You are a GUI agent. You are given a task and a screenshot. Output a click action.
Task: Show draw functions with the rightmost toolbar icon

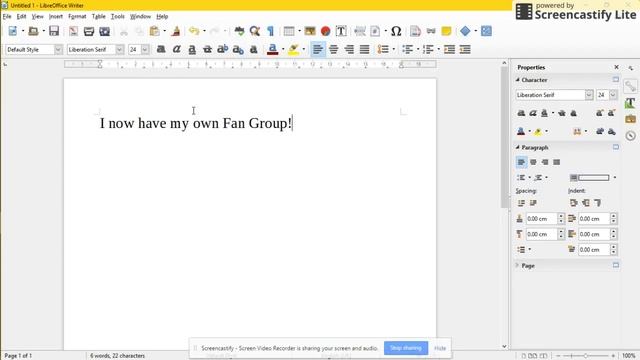click(486, 31)
